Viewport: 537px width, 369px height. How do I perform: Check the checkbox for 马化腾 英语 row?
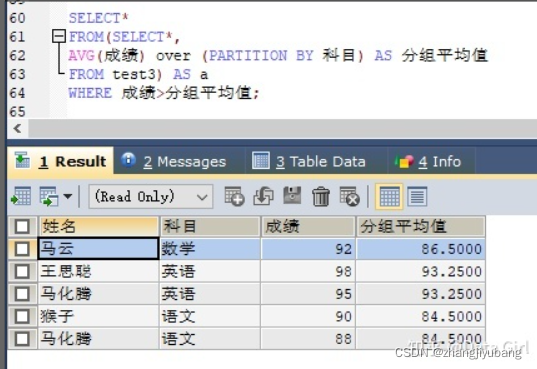(x=22, y=294)
